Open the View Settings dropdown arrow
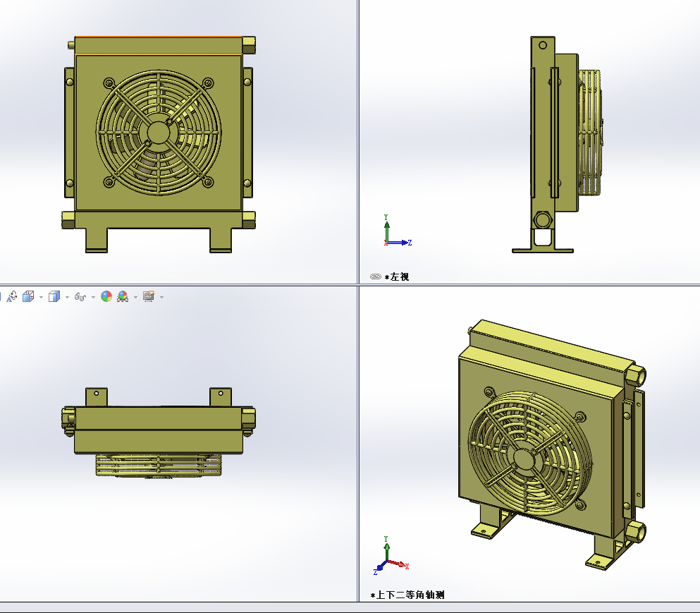 tap(161, 297)
